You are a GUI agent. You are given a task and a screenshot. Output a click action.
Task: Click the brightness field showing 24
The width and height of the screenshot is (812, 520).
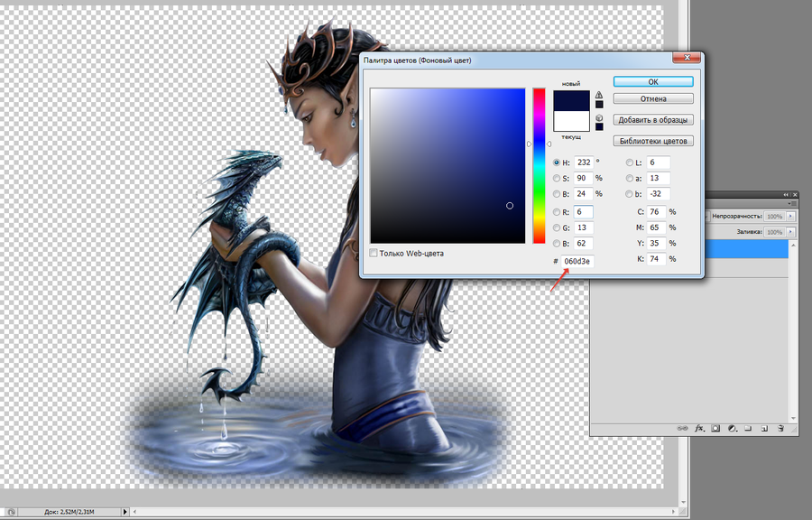click(584, 194)
